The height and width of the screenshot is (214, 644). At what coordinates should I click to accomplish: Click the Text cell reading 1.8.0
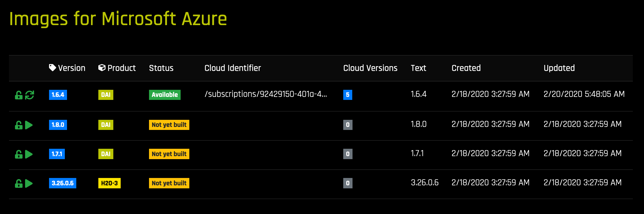coord(419,124)
